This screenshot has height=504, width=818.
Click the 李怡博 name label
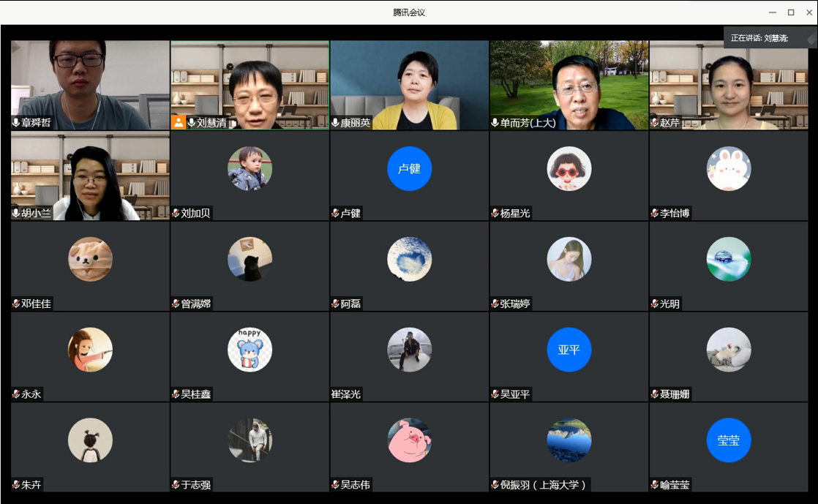pyautogui.click(x=675, y=214)
